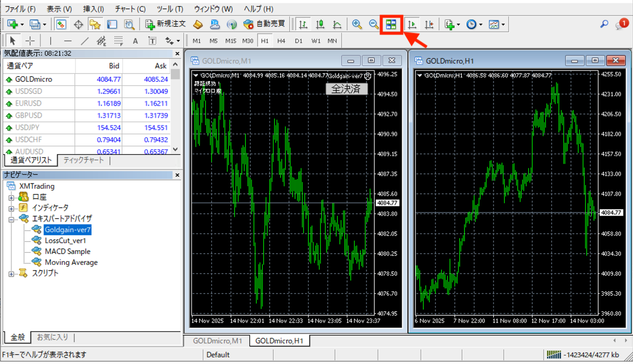Image resolution: width=633 pixels, height=364 pixels.
Task: Select the M15 timeframe
Action: [x=231, y=41]
